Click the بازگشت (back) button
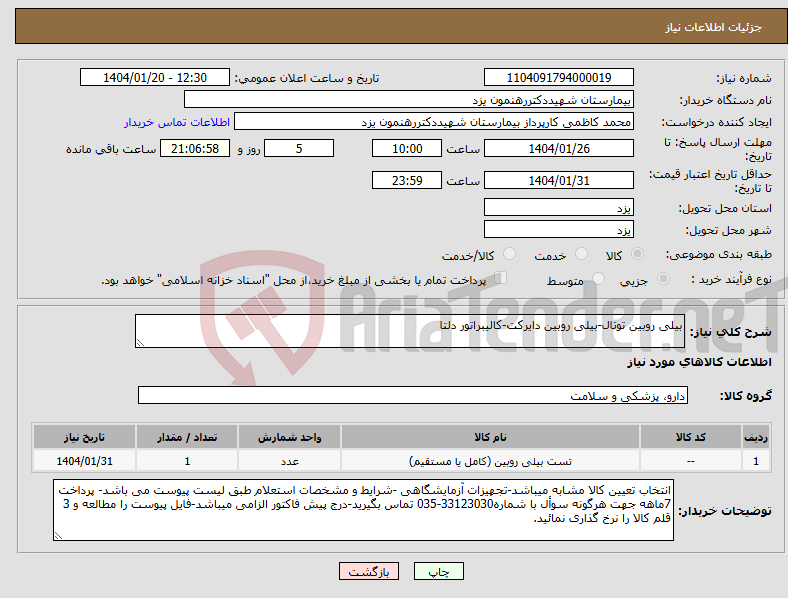This screenshot has width=788, height=598. 369,571
